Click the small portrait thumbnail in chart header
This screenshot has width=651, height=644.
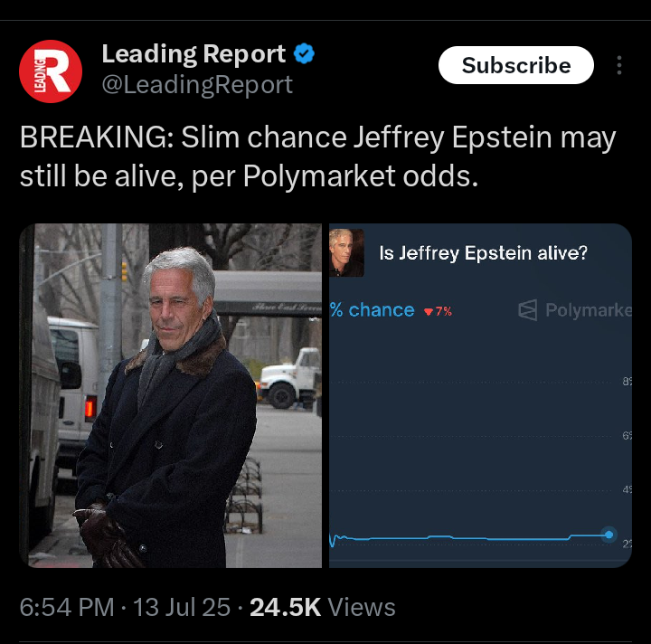(x=346, y=252)
